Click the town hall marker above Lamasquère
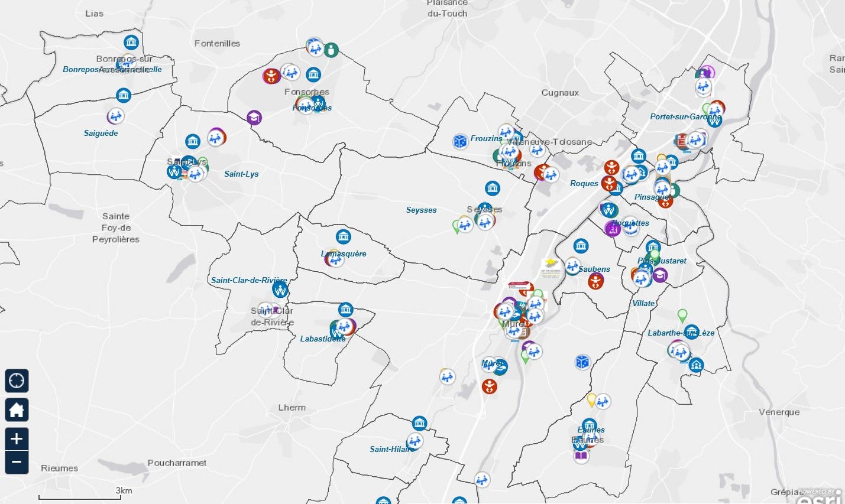This screenshot has width=845, height=504. point(344,237)
